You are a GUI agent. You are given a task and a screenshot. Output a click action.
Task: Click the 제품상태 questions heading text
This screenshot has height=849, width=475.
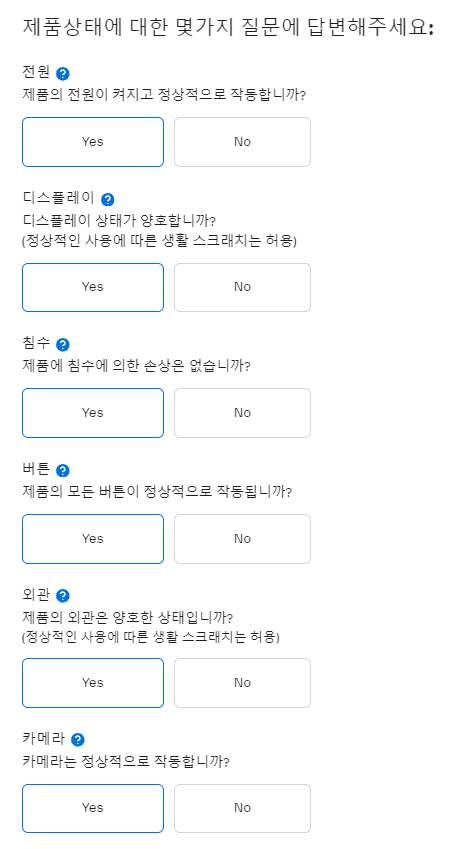pos(228,27)
